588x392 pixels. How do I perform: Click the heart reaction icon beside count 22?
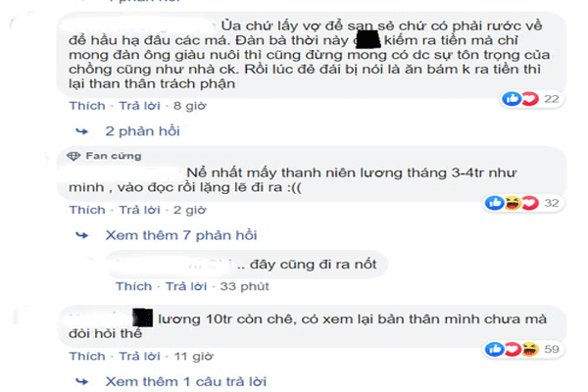click(530, 99)
